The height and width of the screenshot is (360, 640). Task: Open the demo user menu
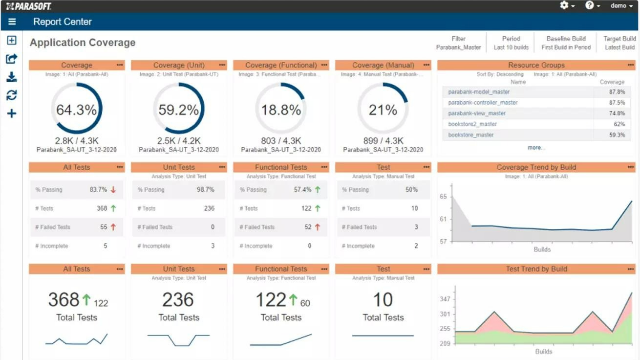click(622, 6)
